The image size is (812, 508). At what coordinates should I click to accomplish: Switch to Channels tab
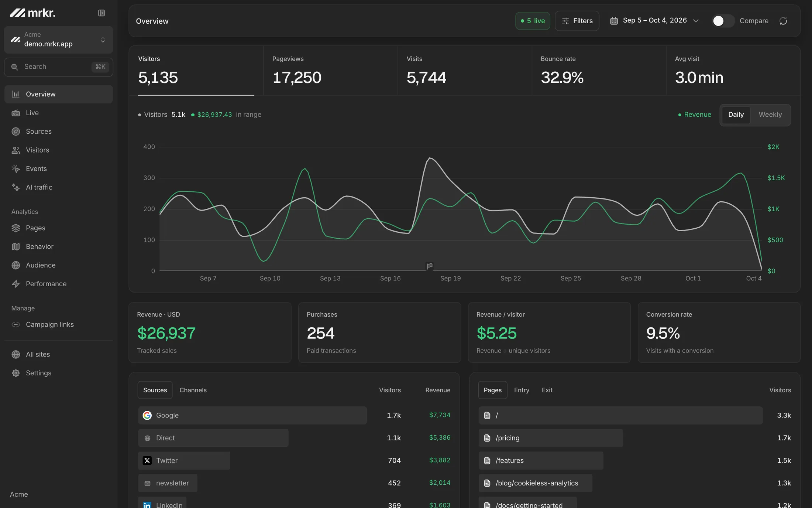click(x=193, y=390)
